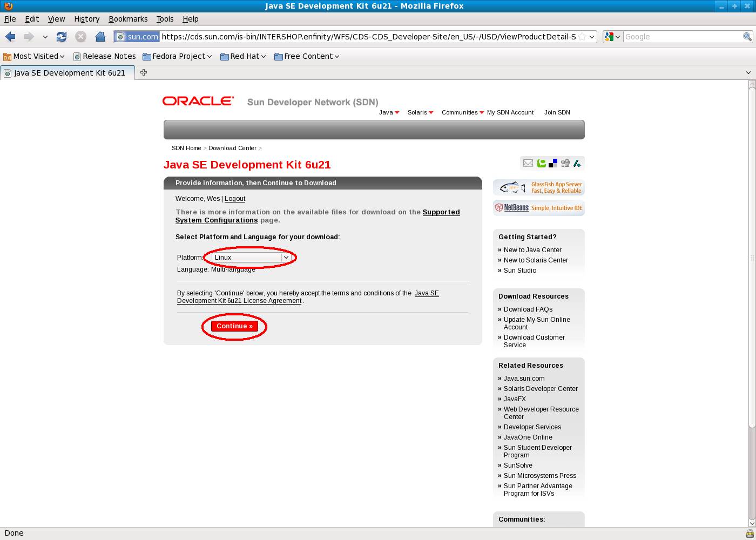Image resolution: width=756 pixels, height=540 pixels.
Task: Open the Google search engine selector
Action: [x=613, y=37]
